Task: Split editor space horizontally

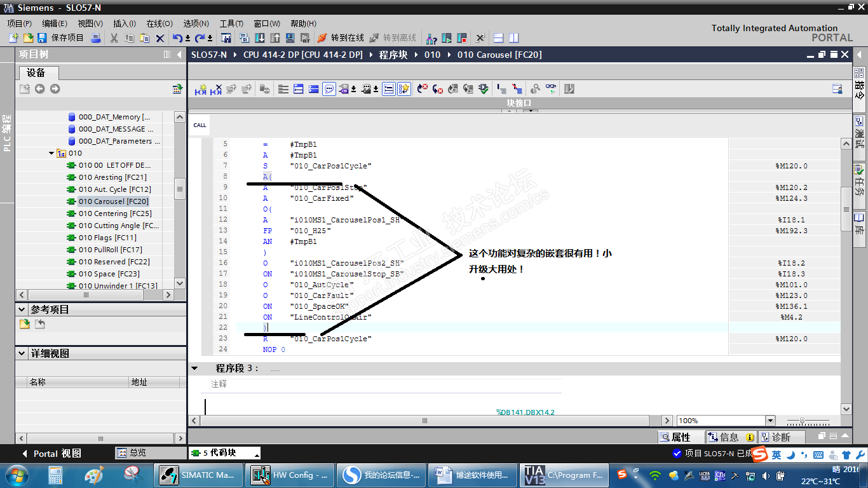Action: point(499,38)
